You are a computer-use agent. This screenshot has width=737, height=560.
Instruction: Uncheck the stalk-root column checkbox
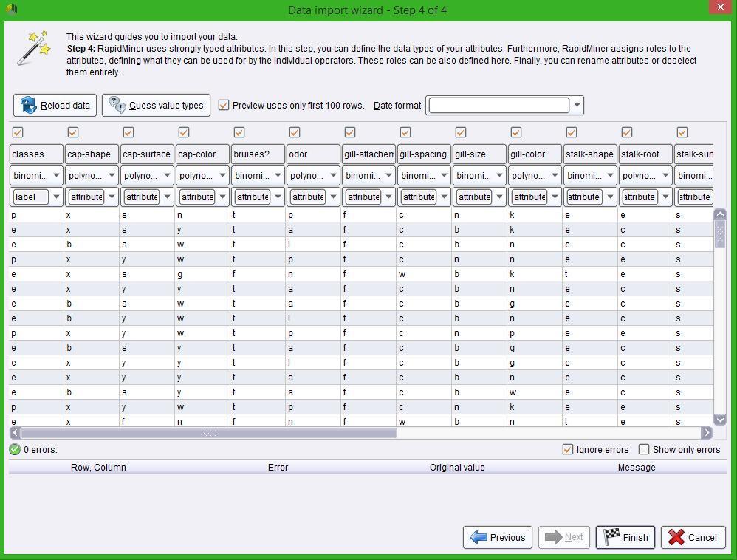[627, 132]
